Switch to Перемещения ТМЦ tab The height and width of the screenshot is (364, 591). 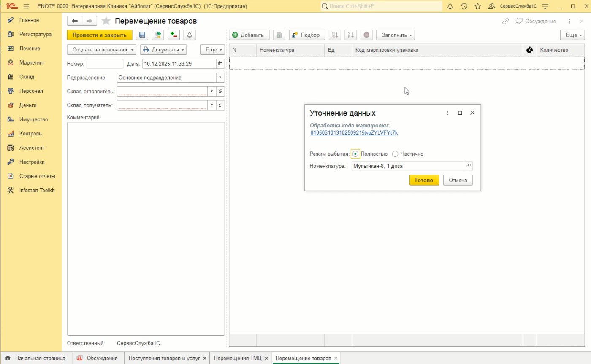(238, 358)
